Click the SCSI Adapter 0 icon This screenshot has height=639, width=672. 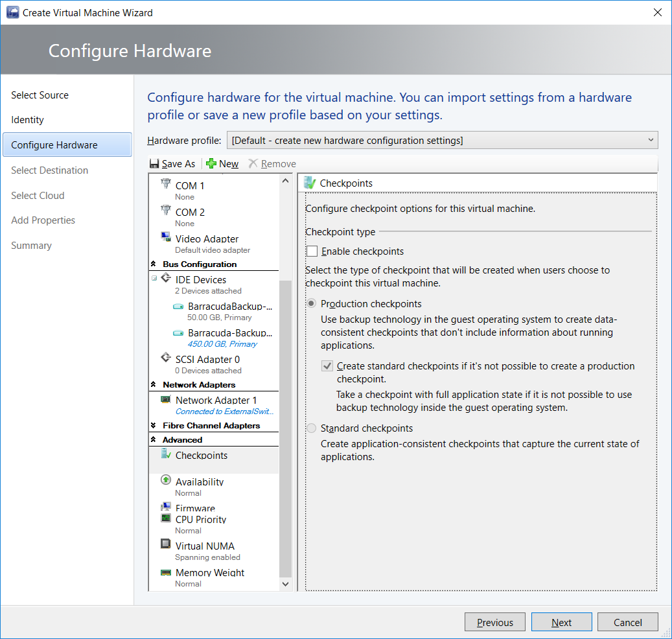166,358
